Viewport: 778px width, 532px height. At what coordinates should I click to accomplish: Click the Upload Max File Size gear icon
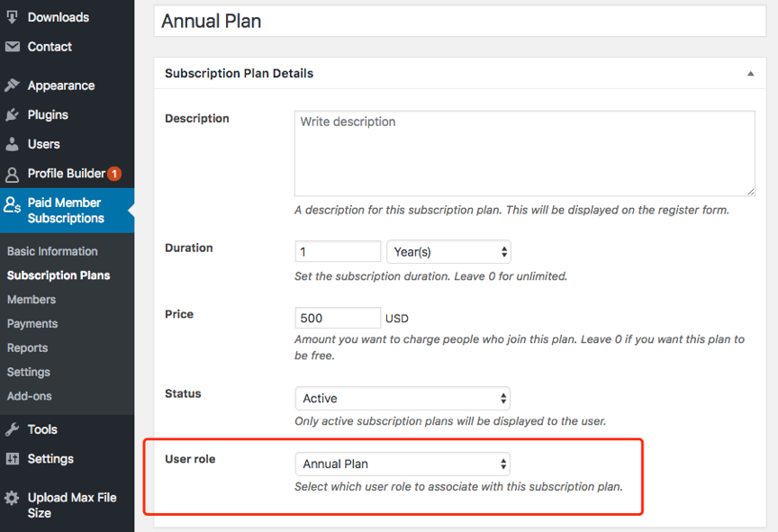(x=12, y=498)
